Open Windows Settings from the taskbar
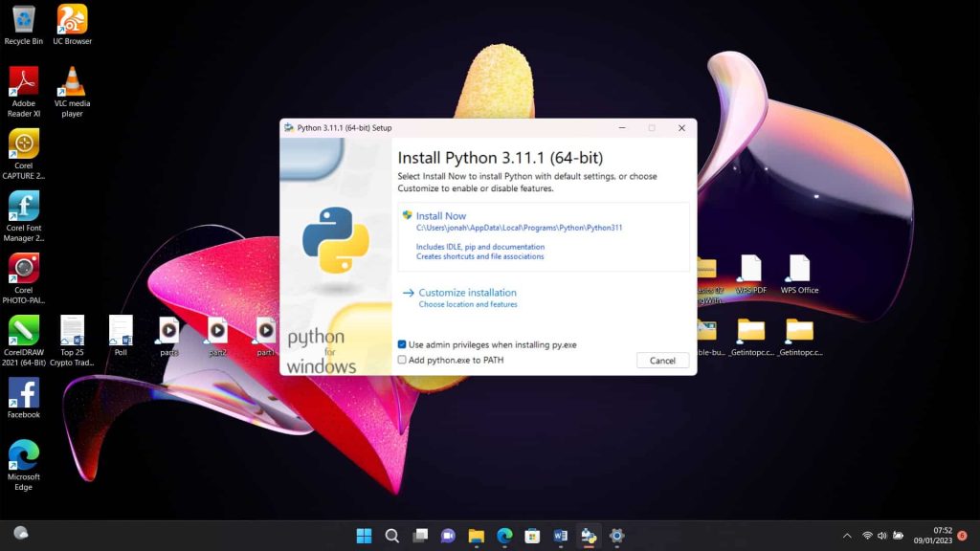Image resolution: width=980 pixels, height=551 pixels. point(615,537)
